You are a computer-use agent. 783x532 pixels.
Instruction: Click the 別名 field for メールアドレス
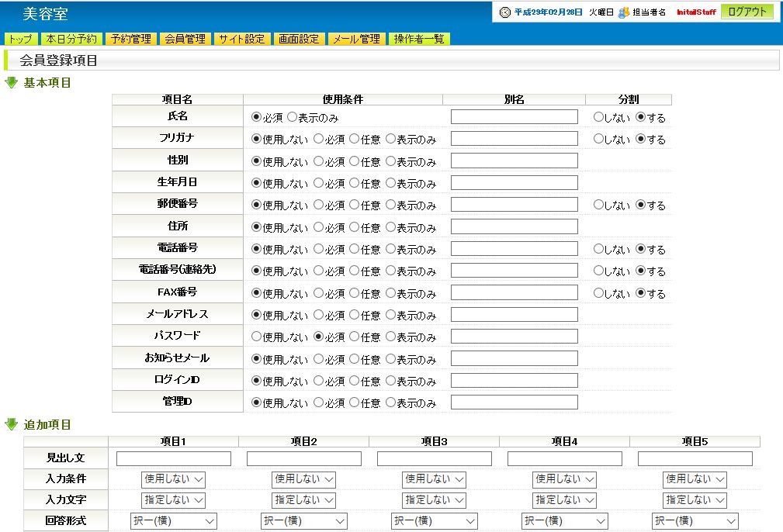point(514,314)
